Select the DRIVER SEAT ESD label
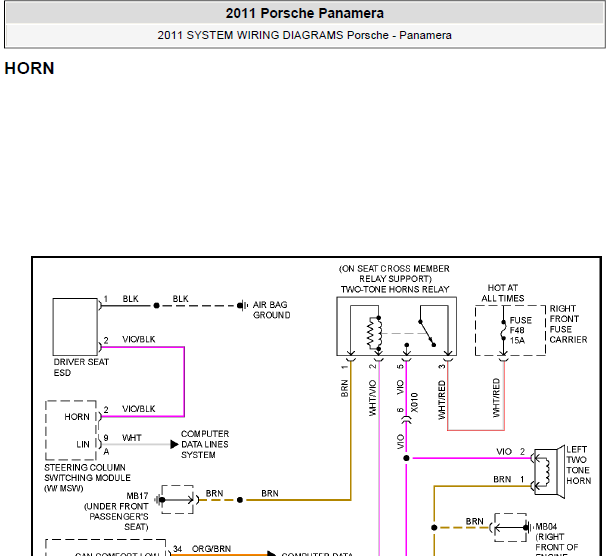 (81, 367)
